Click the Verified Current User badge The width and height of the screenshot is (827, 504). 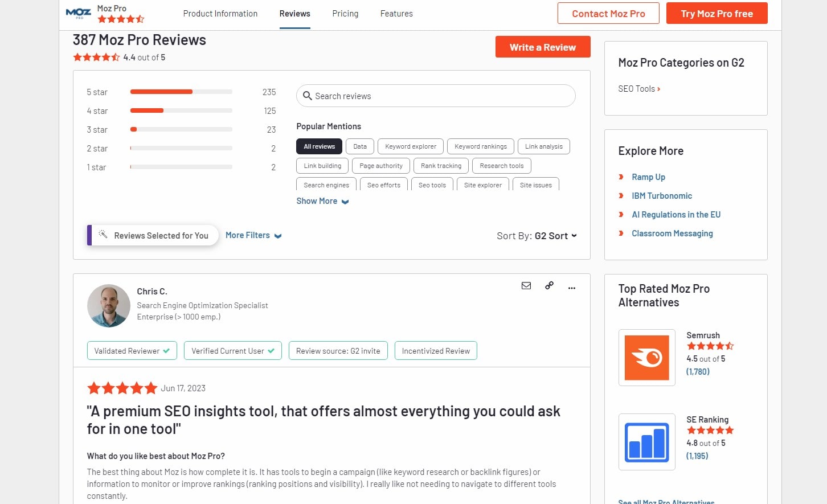click(233, 351)
